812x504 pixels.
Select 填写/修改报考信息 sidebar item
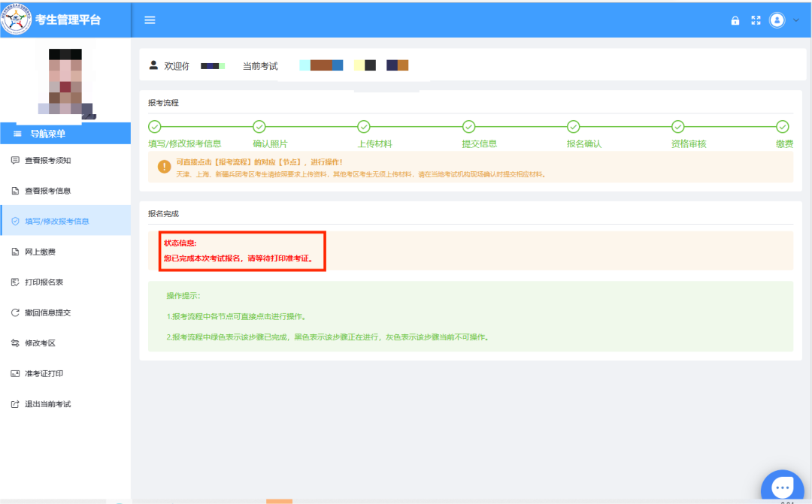point(56,221)
